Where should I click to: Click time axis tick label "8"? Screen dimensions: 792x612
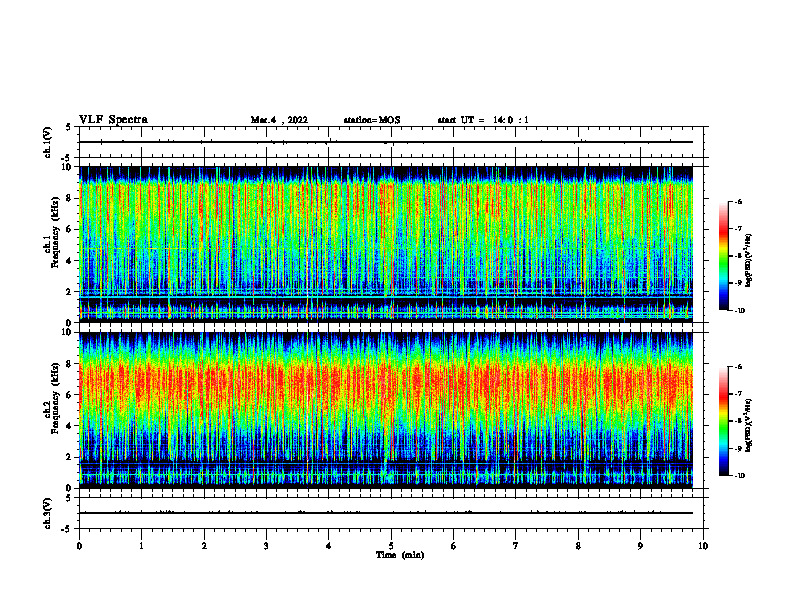578,546
